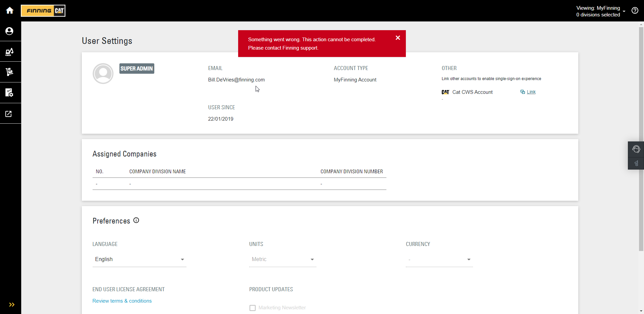Viewport: 644px width, 314px height.
Task: Open the external link sidebar icon
Action: [9, 114]
